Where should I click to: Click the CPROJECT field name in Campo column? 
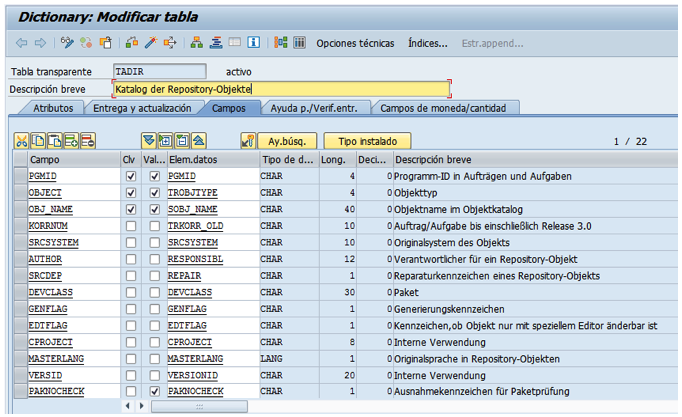click(50, 342)
